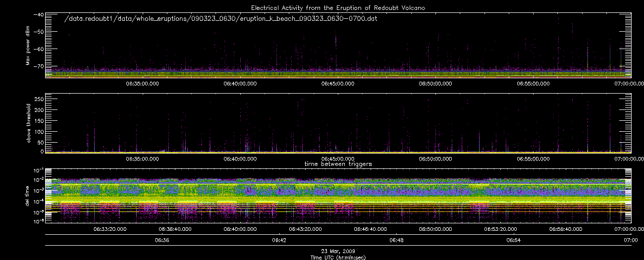Click the plot title 'Electrical Activity from the Eruption of Redoubt Volcano'

tap(338, 8)
